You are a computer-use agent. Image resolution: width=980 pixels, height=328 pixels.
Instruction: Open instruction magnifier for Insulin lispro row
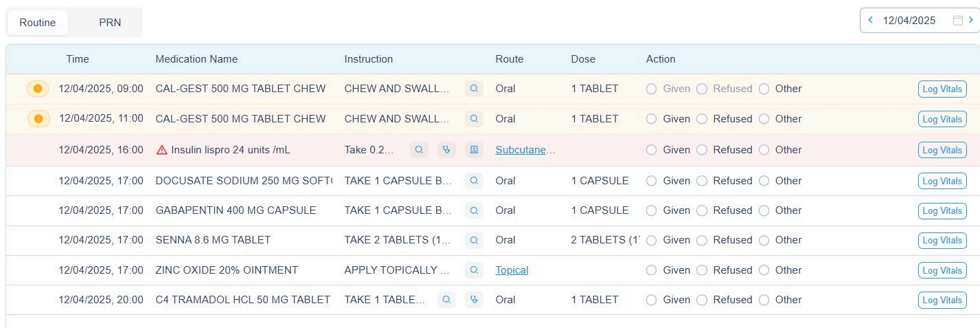coord(420,150)
